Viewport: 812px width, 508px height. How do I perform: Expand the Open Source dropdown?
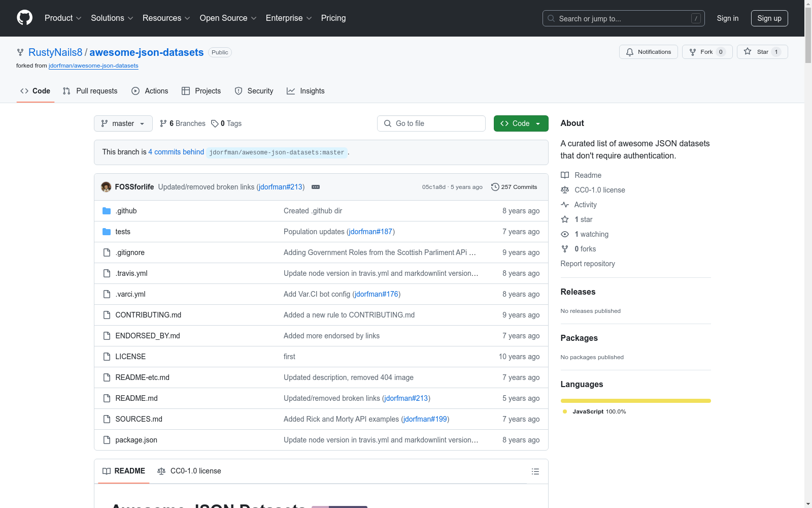click(x=228, y=18)
